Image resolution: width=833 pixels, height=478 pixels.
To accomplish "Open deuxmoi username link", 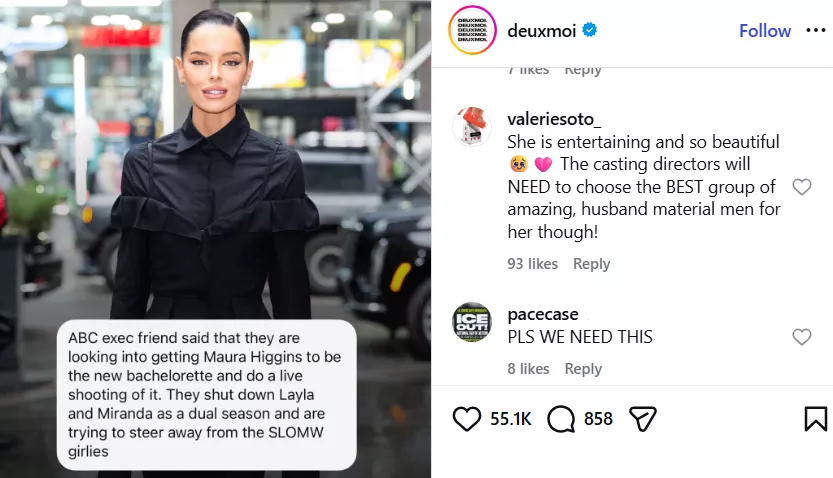I will [x=541, y=31].
